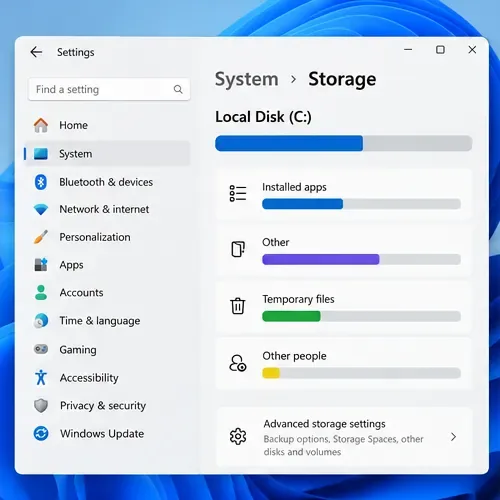
Task: Open Accessibility settings
Action: click(108, 377)
